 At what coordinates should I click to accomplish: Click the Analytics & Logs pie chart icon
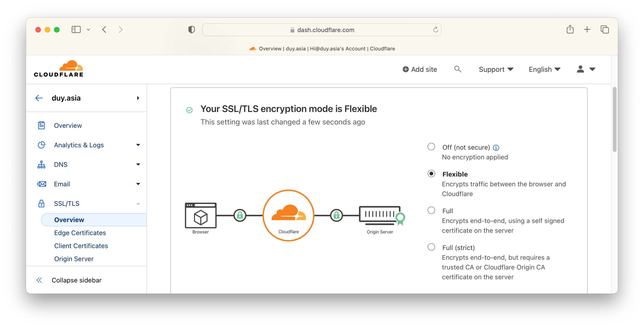click(41, 145)
